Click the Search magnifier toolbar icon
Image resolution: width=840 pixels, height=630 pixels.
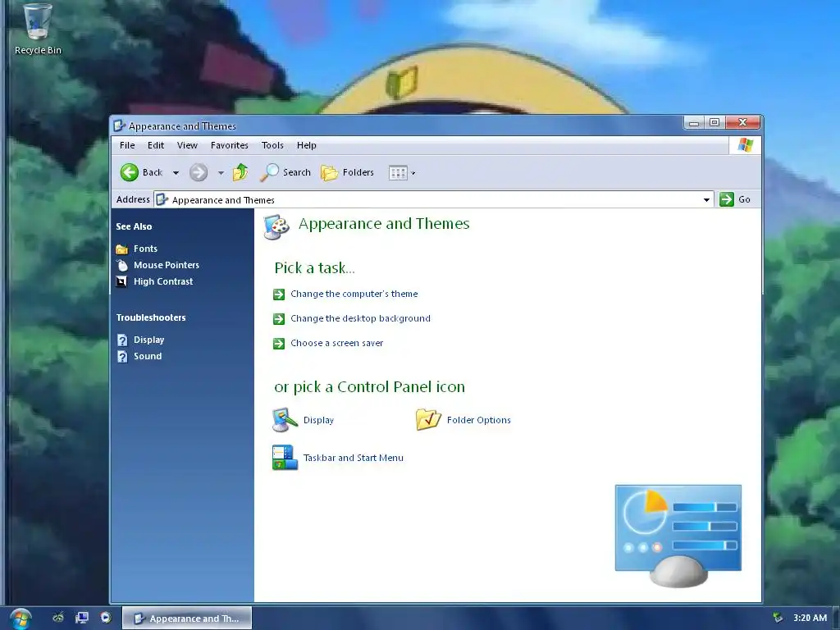(x=269, y=172)
